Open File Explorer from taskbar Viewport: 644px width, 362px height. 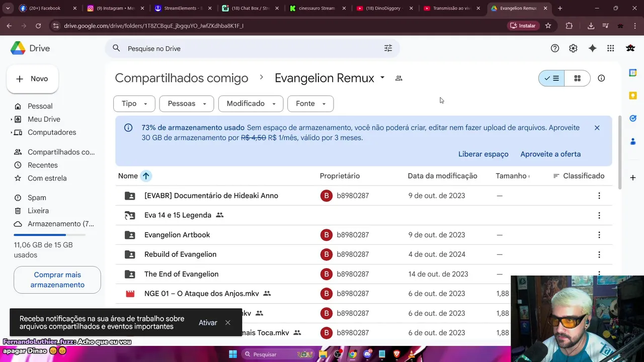pyautogui.click(x=323, y=354)
